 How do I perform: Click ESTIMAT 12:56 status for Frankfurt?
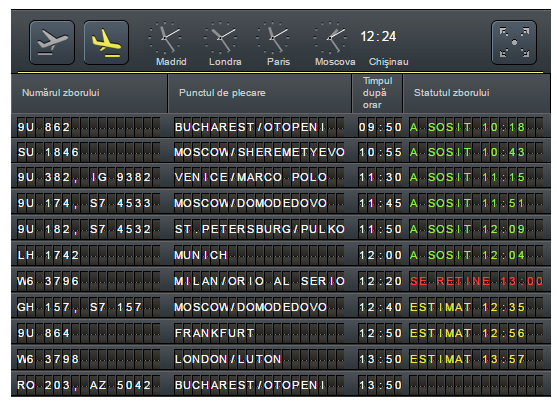click(467, 333)
